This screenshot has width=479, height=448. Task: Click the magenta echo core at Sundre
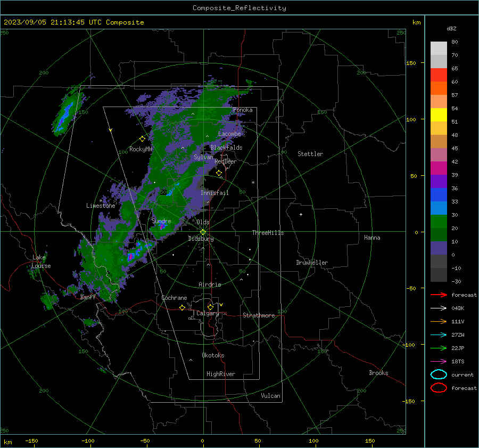tap(163, 226)
